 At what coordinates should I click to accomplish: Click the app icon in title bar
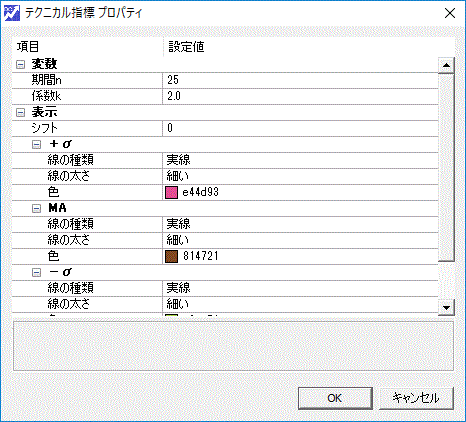pyautogui.click(x=12, y=13)
